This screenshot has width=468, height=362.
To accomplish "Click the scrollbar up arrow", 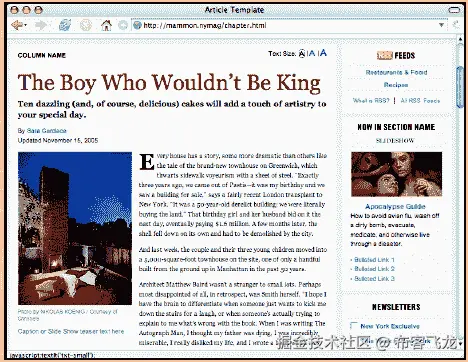I will coord(460,40).
